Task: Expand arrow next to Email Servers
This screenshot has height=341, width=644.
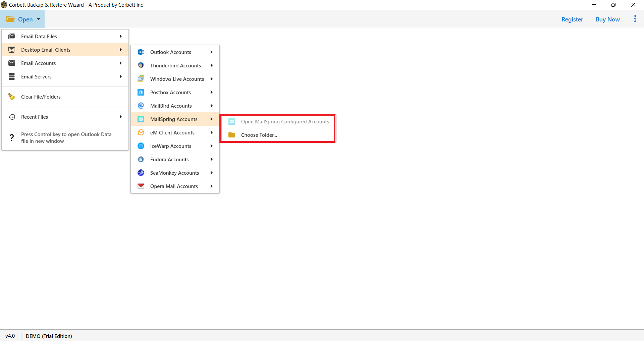Action: tap(121, 76)
